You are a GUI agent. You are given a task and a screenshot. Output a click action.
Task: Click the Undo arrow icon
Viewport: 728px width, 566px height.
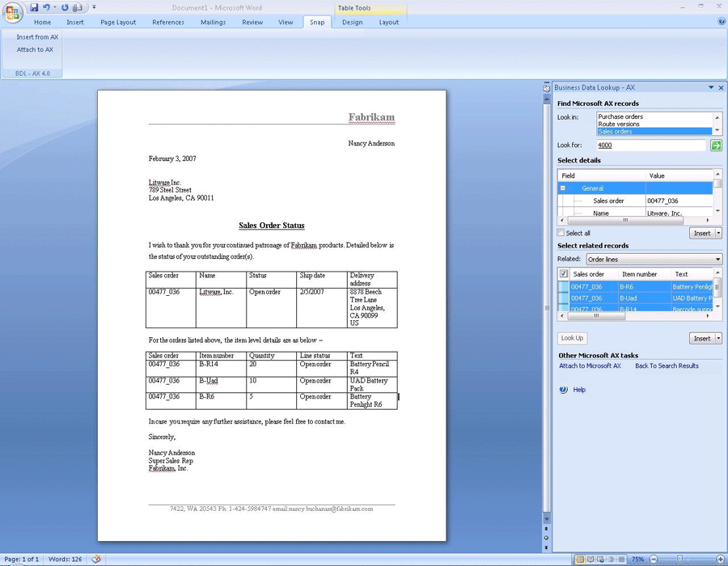click(46, 7)
